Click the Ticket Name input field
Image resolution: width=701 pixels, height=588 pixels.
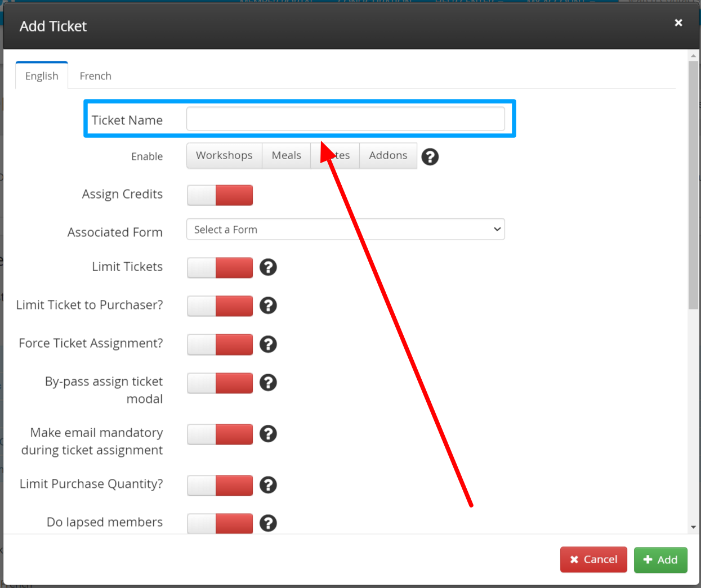point(345,119)
